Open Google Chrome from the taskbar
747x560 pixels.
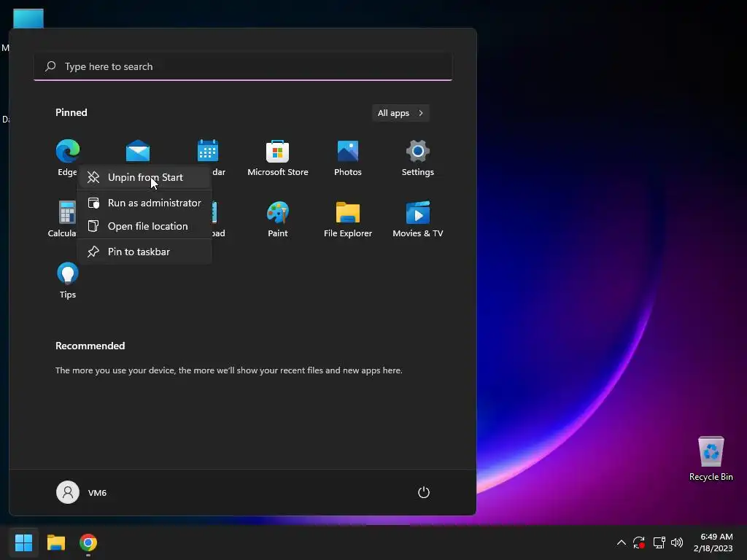(x=88, y=542)
